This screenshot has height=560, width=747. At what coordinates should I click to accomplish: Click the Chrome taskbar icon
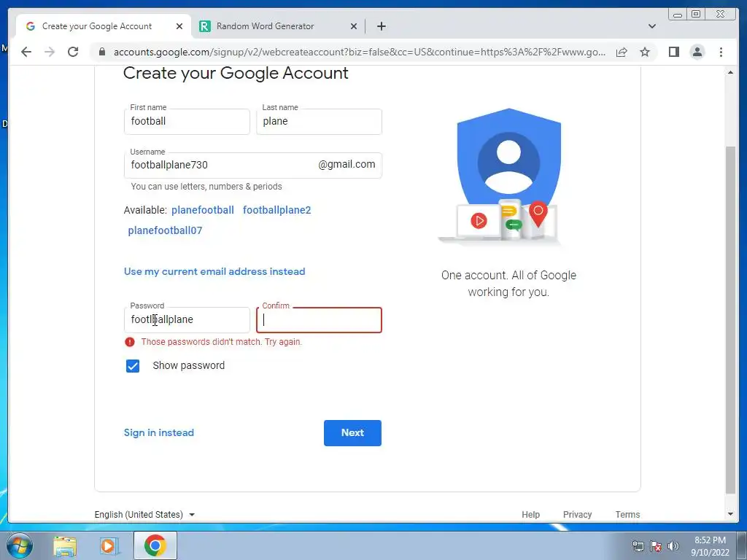[155, 545]
